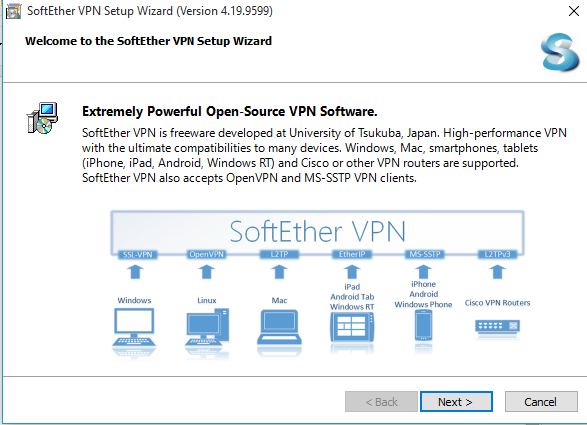
Task: Click the MS-SSTP protocol label
Action: click(x=425, y=254)
